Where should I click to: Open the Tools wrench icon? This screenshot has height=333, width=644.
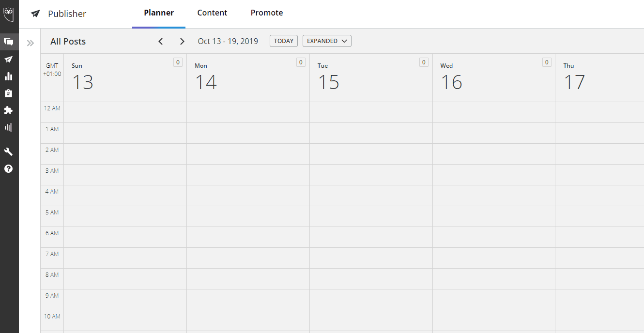[x=9, y=151]
